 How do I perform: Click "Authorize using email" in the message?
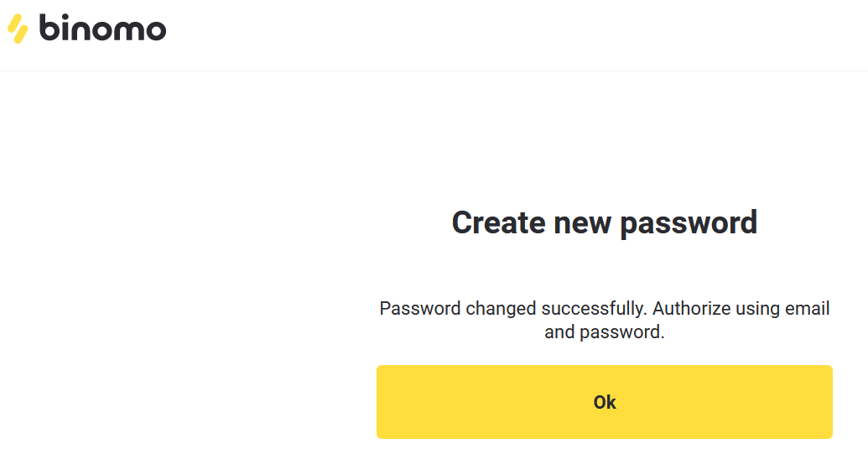[741, 308]
